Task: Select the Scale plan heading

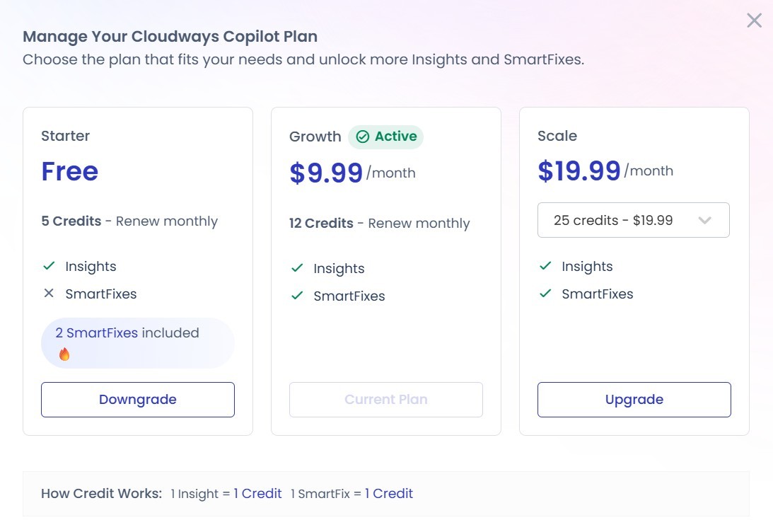Action: [557, 135]
